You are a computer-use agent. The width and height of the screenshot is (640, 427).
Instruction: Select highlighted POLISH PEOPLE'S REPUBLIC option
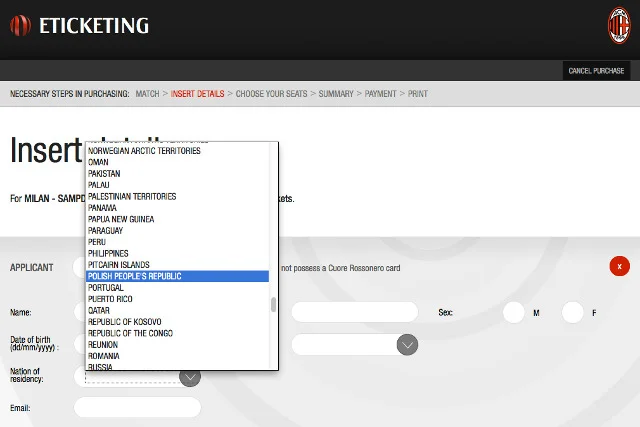178,276
